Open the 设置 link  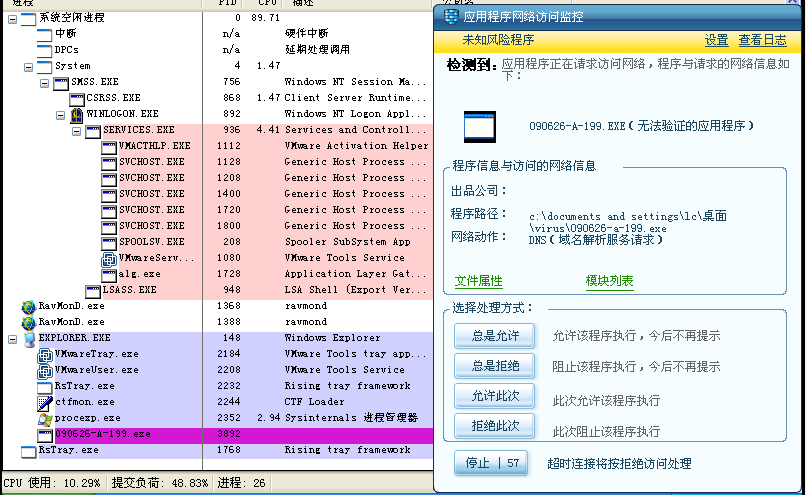[716, 40]
